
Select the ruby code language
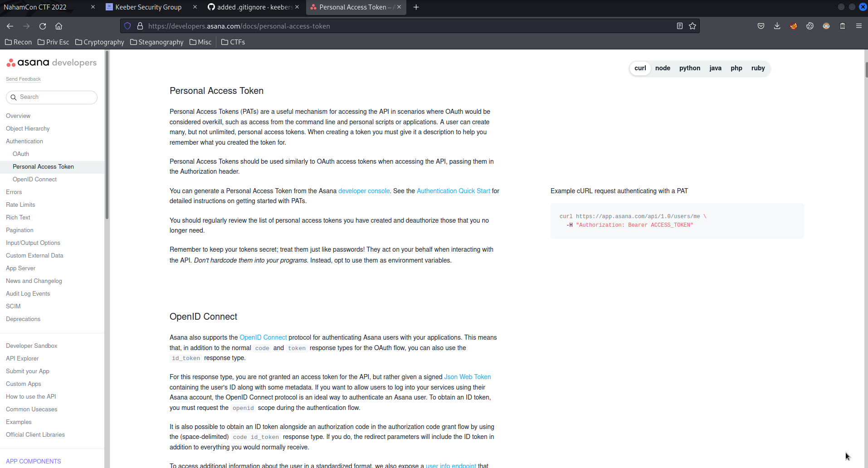[758, 68]
